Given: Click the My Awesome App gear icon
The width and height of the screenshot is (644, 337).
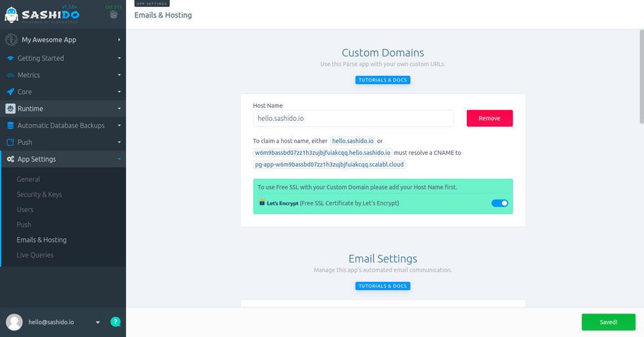Looking at the screenshot, I should point(11,40).
